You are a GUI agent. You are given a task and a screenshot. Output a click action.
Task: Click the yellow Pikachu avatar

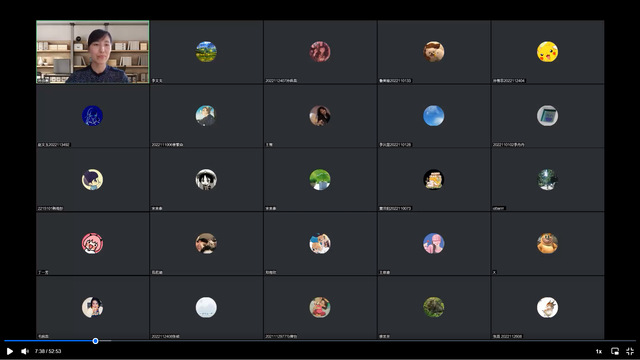[x=547, y=52]
